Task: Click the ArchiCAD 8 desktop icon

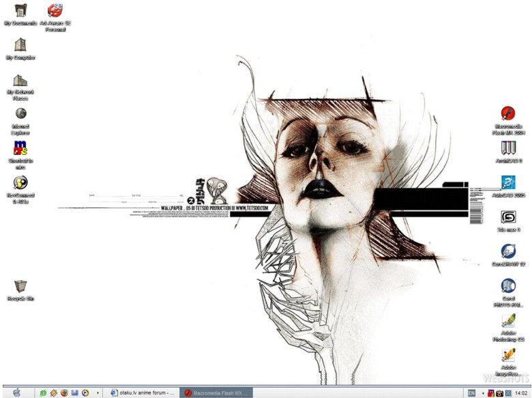Action: 508,152
